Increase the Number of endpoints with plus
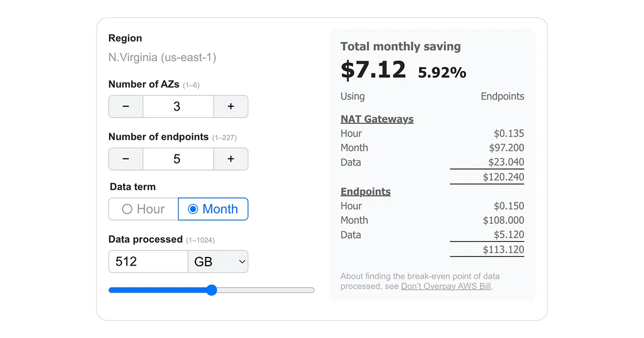Image resolution: width=644 pixels, height=338 pixels. (231, 159)
